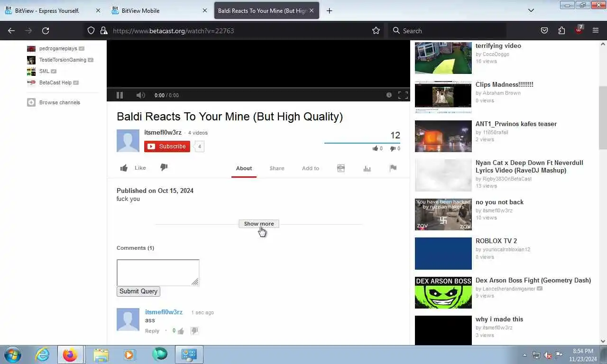This screenshot has width=607, height=364.
Task: Show hidden system tray icons arrow
Action: click(x=524, y=355)
